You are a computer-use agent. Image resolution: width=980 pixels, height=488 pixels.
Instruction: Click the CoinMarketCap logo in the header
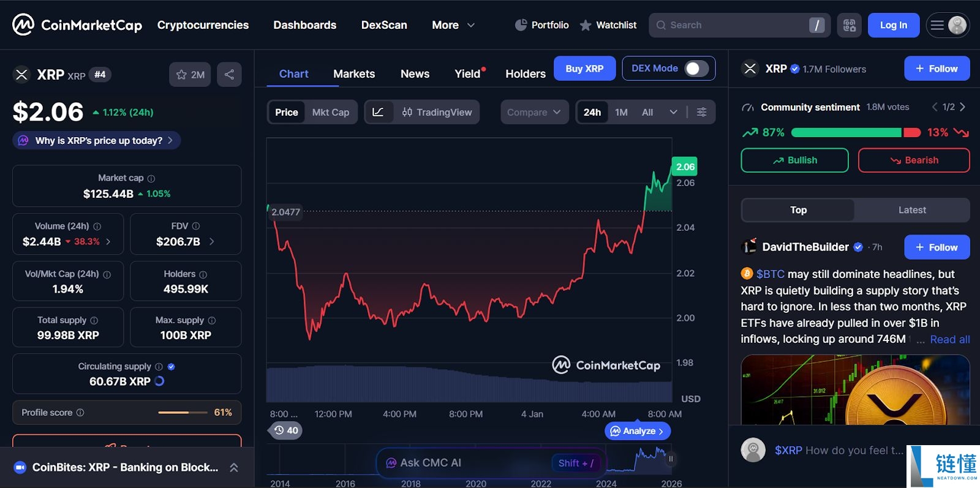(x=77, y=25)
